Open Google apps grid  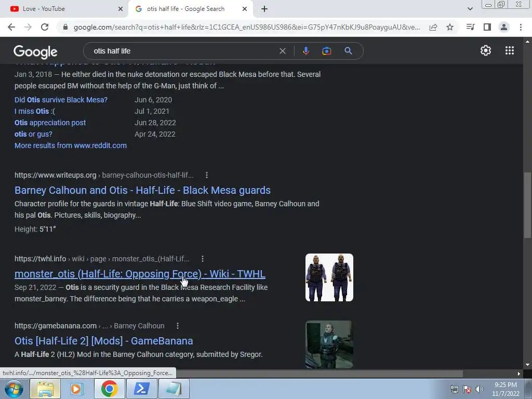[510, 50]
